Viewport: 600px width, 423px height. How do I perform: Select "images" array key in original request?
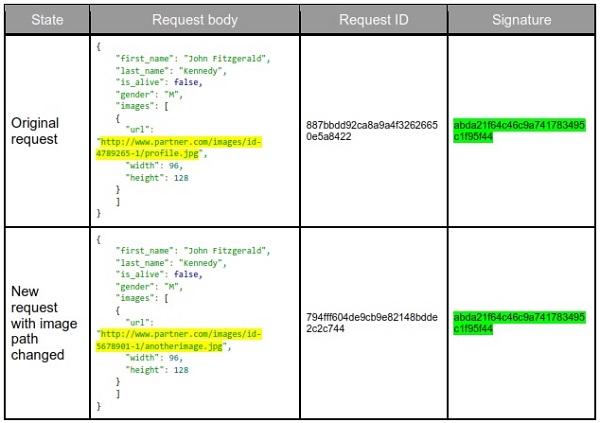145,105
